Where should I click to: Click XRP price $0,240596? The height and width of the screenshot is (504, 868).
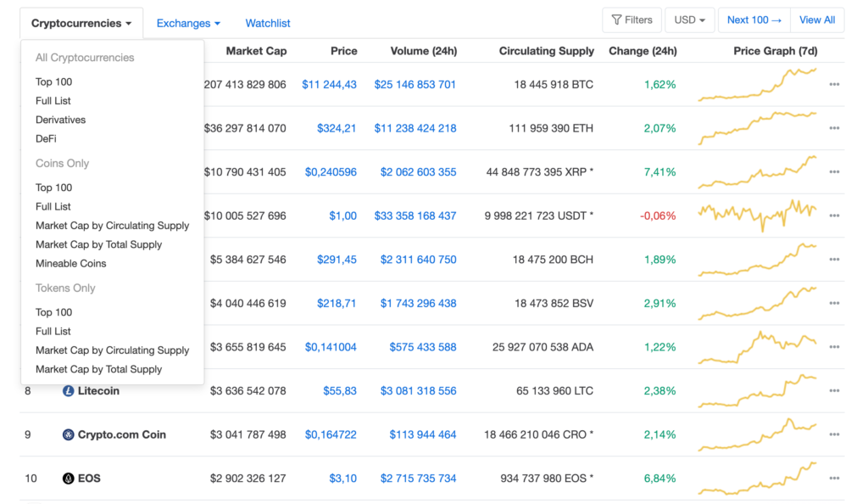point(331,171)
